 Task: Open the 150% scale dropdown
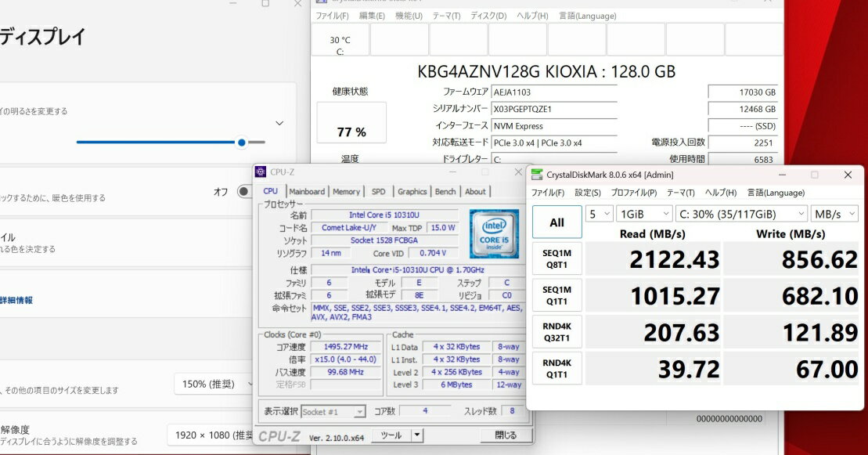tap(215, 384)
